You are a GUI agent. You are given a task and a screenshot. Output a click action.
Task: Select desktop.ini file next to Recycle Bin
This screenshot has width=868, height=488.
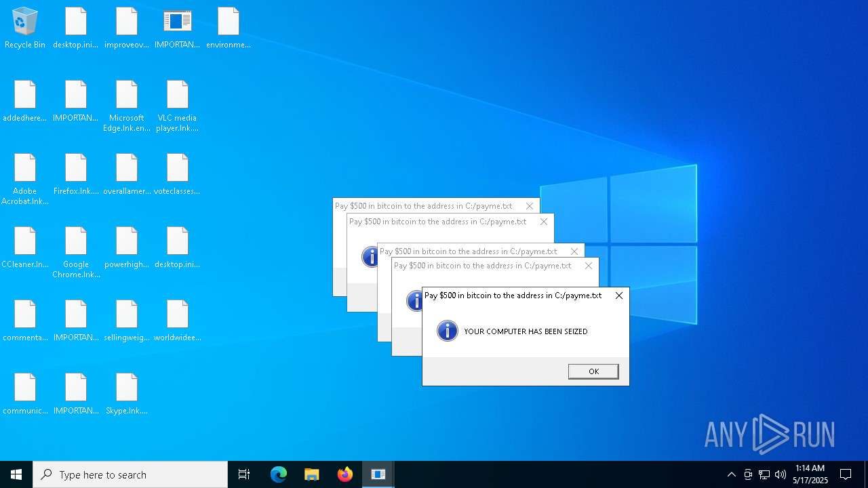pos(76,28)
